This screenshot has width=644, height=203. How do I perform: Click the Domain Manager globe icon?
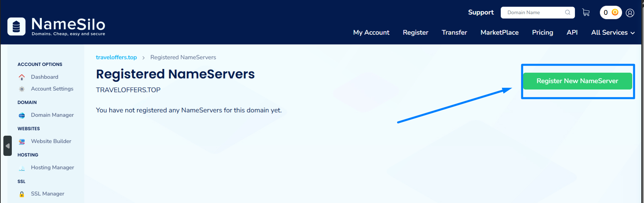coord(22,115)
